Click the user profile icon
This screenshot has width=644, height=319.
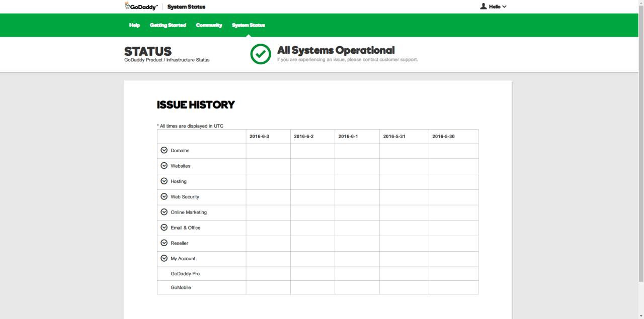(484, 7)
